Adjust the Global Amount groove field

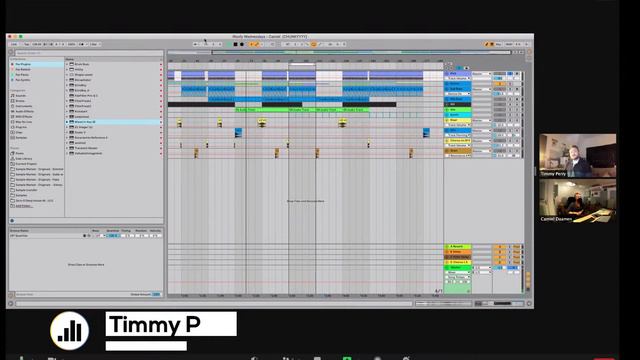(157, 294)
